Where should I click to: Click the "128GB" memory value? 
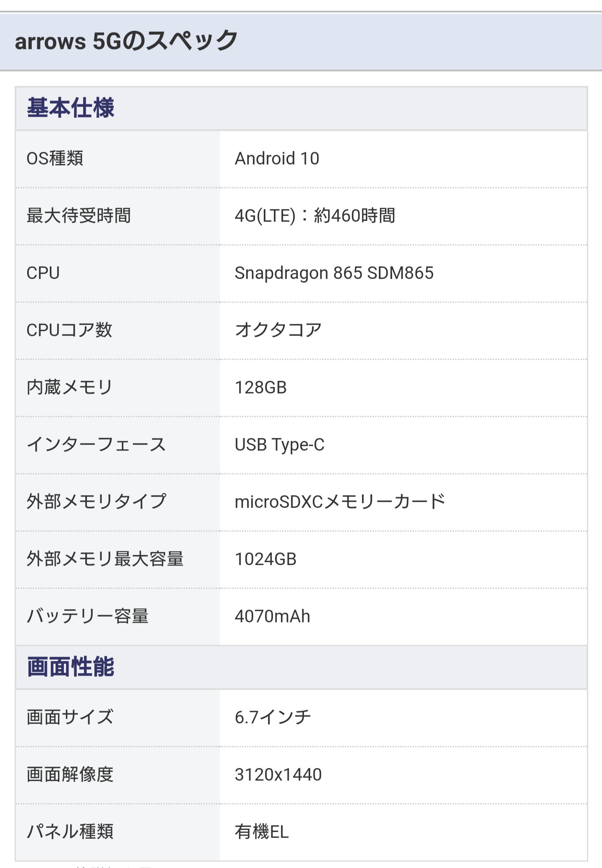pos(260,388)
